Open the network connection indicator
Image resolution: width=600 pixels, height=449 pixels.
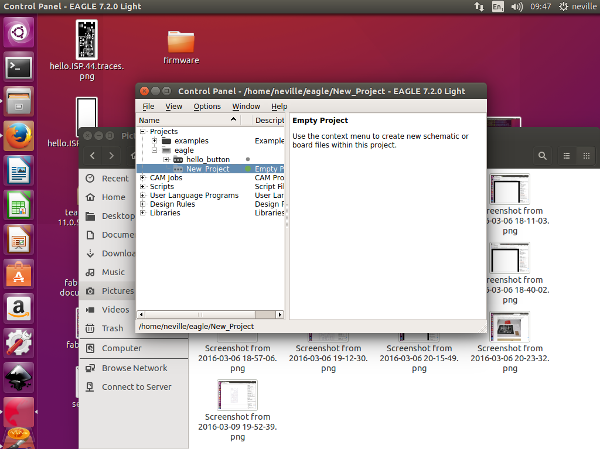click(479, 7)
